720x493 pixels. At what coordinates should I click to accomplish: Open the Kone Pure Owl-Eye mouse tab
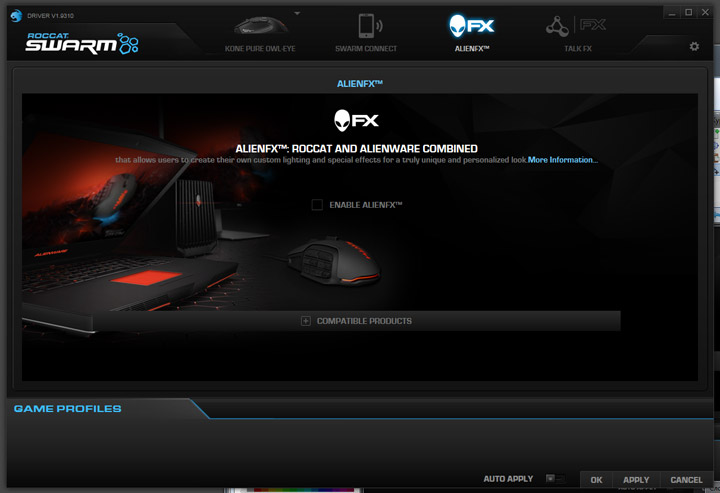coord(260,34)
